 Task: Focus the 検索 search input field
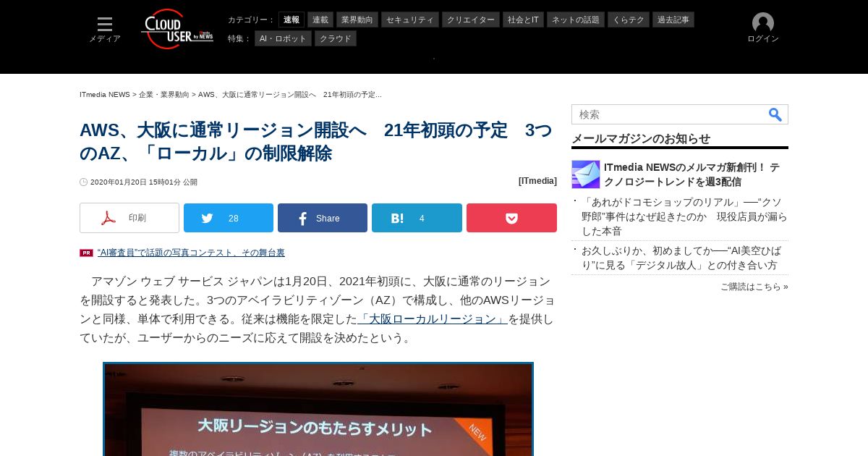pos(669,114)
